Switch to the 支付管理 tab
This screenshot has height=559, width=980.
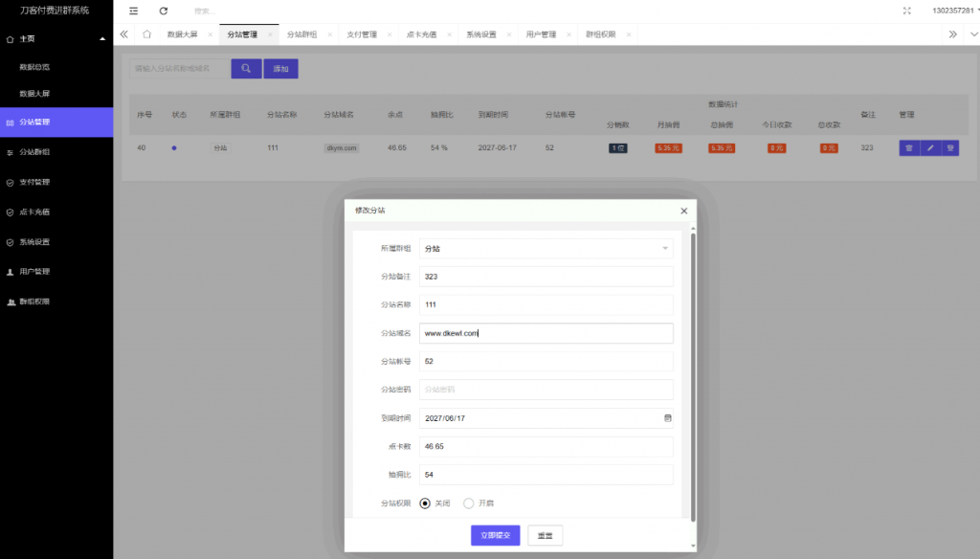pyautogui.click(x=365, y=33)
